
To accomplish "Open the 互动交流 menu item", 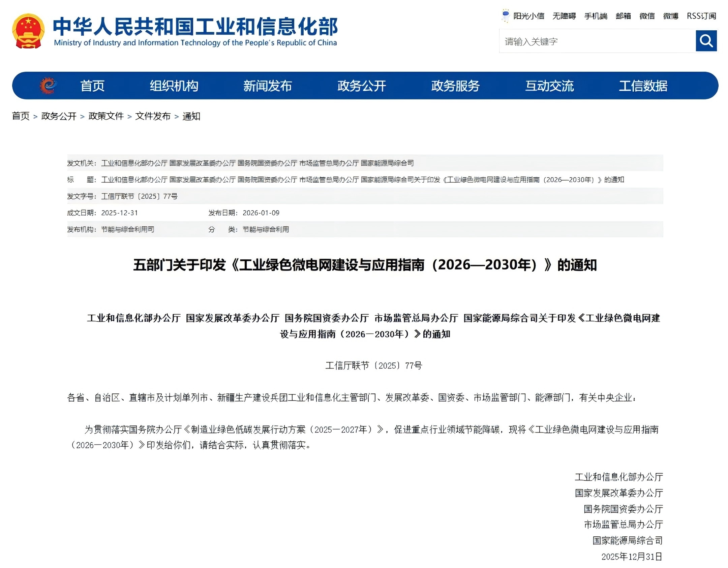I will coord(549,86).
